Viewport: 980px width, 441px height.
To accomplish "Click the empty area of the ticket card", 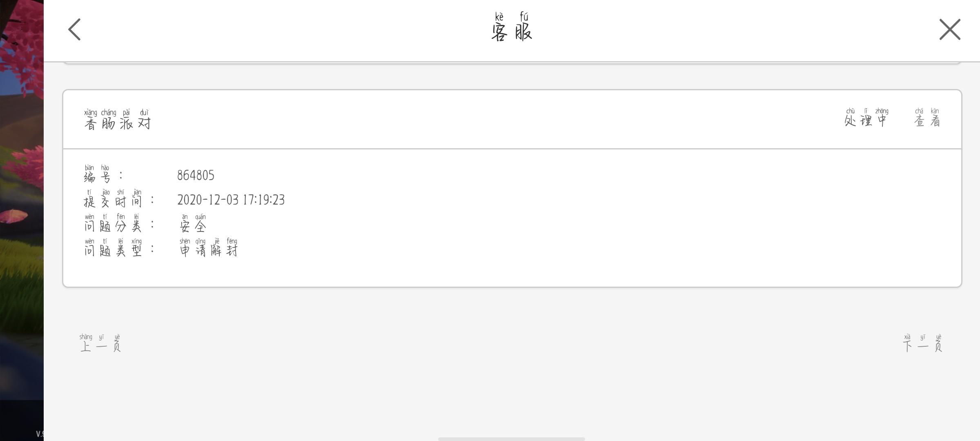I will click(x=612, y=216).
